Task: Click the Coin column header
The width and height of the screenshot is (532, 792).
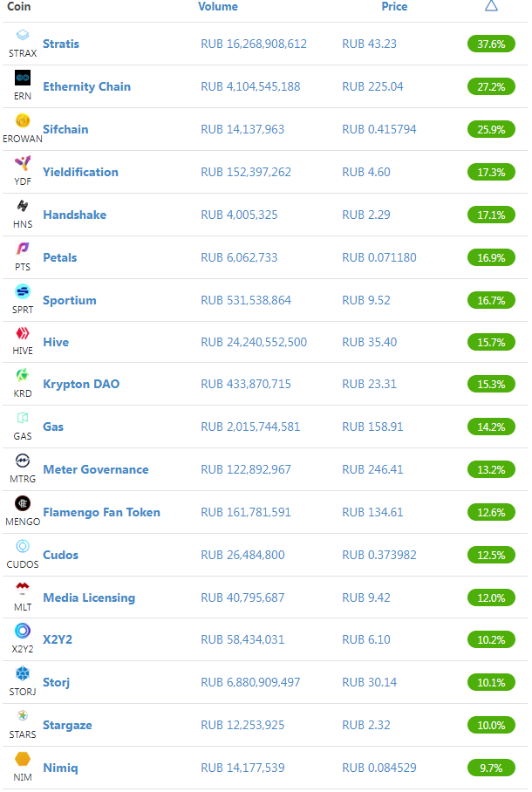Action: pos(18,7)
